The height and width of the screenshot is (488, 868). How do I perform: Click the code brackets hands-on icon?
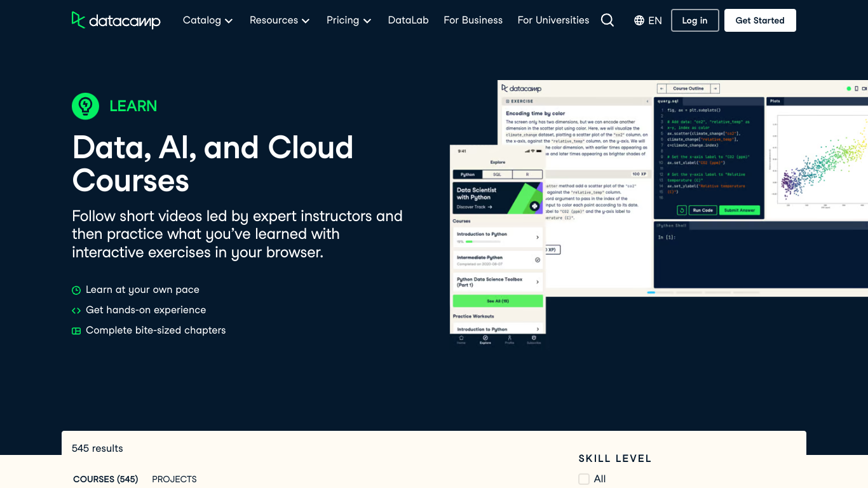tap(76, 311)
